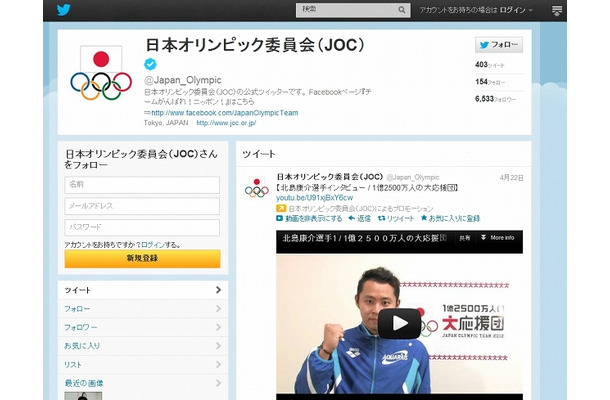The width and height of the screenshot is (610, 400).
Task: Expand More info on the video
Action: [498, 238]
